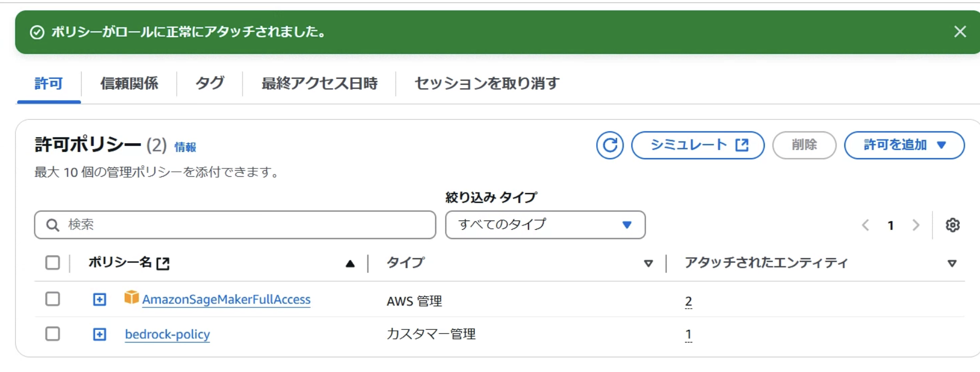
Task: Open the 許可を追加 dropdown
Action: 904,145
